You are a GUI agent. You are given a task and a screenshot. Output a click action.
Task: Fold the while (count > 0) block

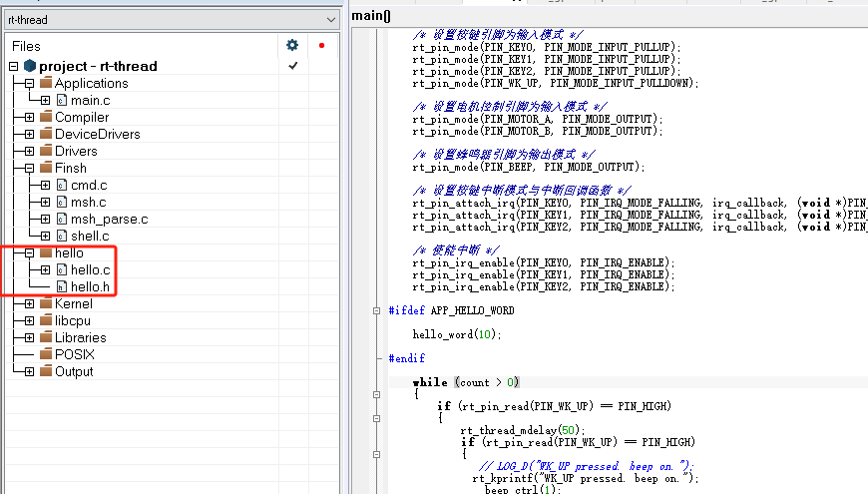click(376, 395)
